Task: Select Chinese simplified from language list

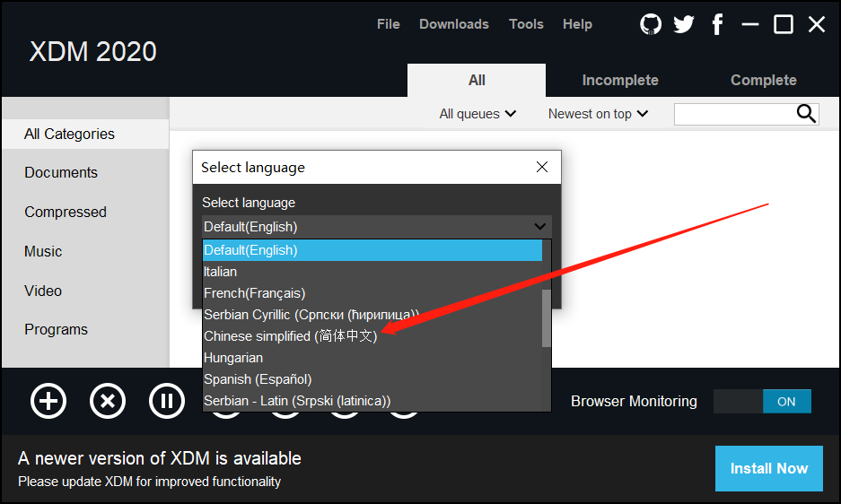Action: point(291,336)
